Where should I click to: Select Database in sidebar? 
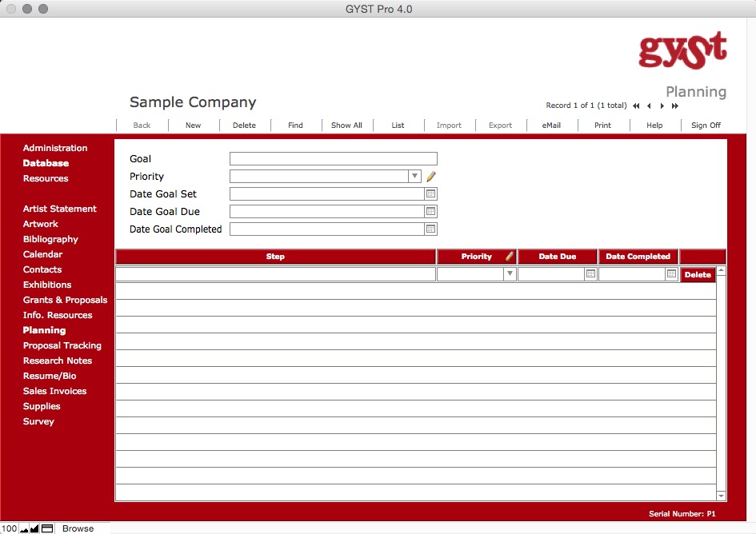coord(46,163)
